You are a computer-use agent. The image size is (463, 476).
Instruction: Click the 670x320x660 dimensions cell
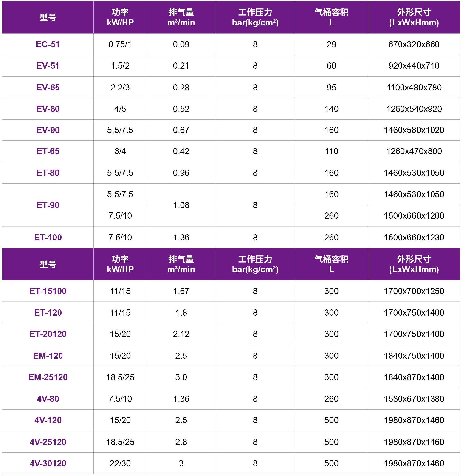[x=414, y=44]
